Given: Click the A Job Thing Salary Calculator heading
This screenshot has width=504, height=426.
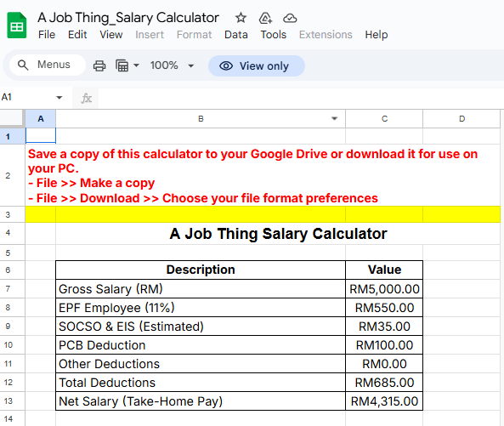Looking at the screenshot, I should click(278, 234).
